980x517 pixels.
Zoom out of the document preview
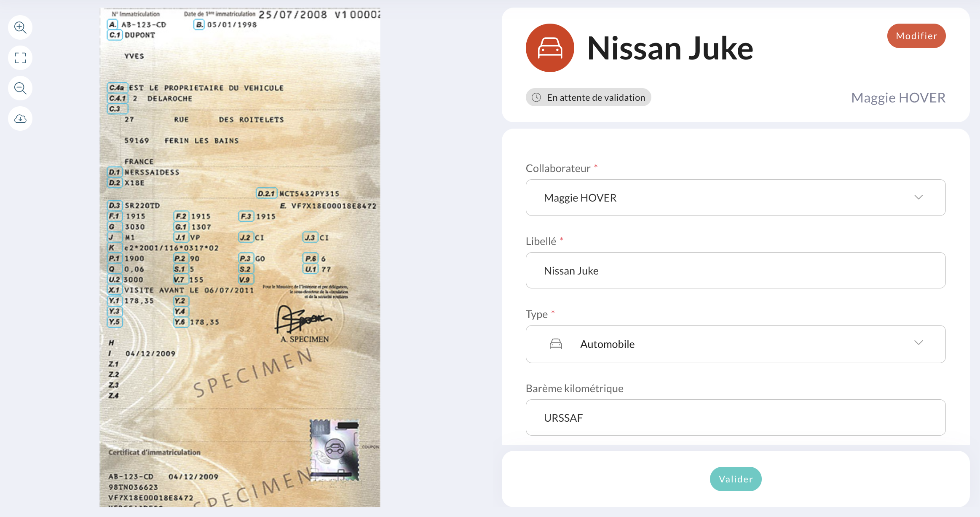tap(20, 88)
